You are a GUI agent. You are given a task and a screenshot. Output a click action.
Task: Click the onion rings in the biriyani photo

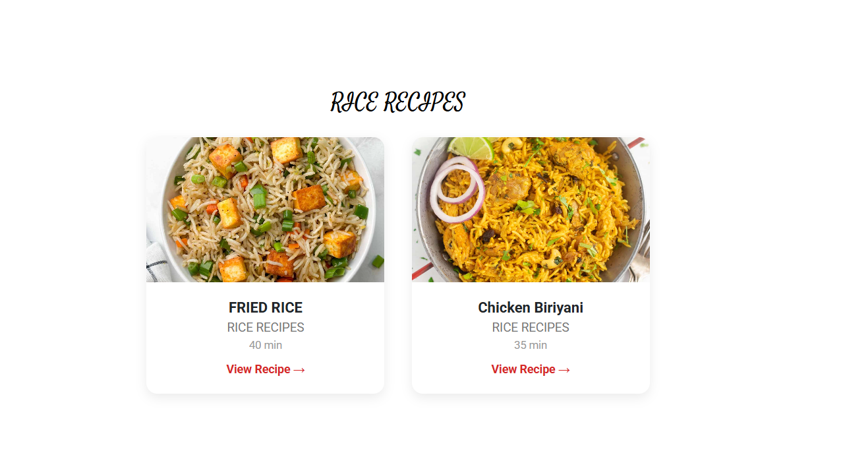457,189
